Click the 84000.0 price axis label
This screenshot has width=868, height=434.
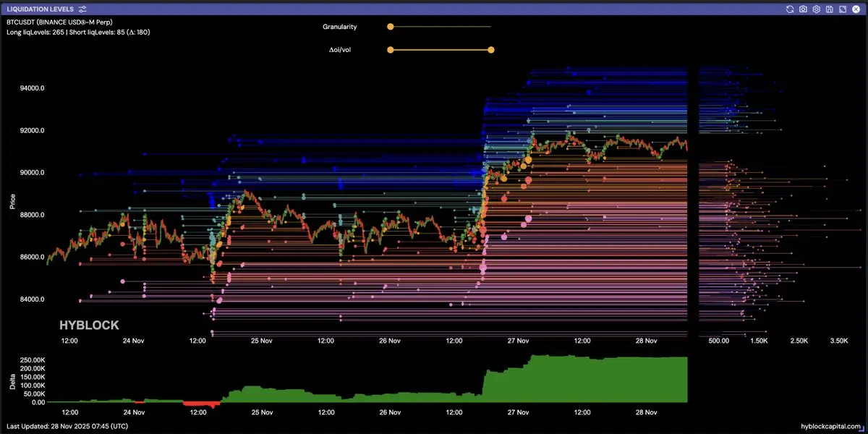tap(32, 299)
